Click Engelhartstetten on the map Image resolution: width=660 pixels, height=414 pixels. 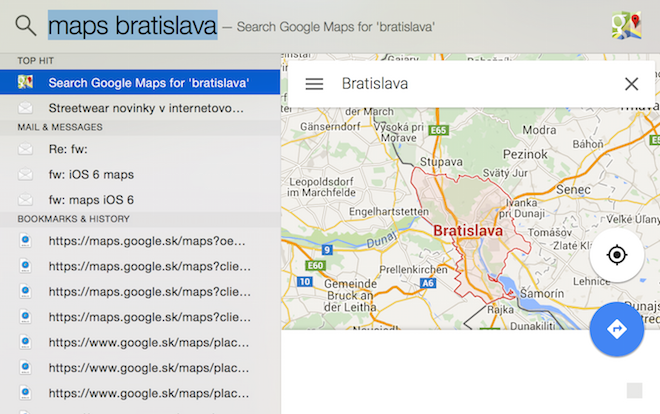pos(389,212)
